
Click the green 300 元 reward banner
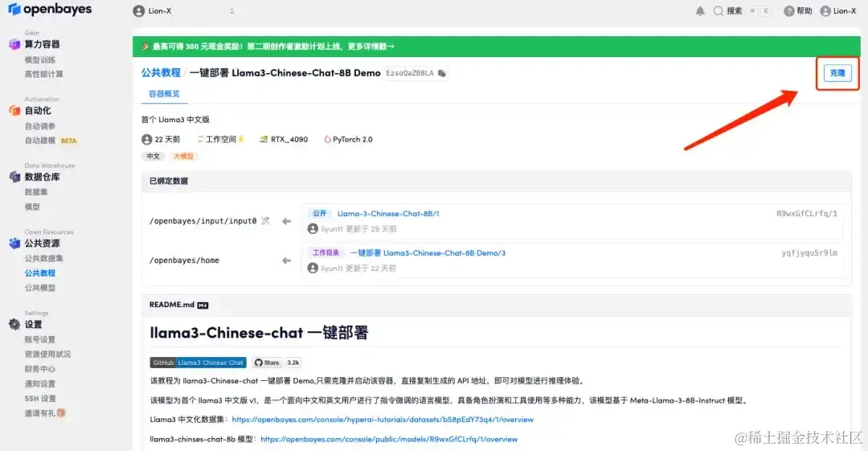(x=496, y=47)
